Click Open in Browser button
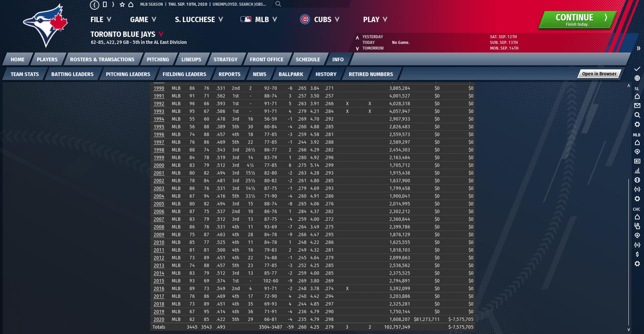The width and height of the screenshot is (644, 334). click(x=599, y=74)
